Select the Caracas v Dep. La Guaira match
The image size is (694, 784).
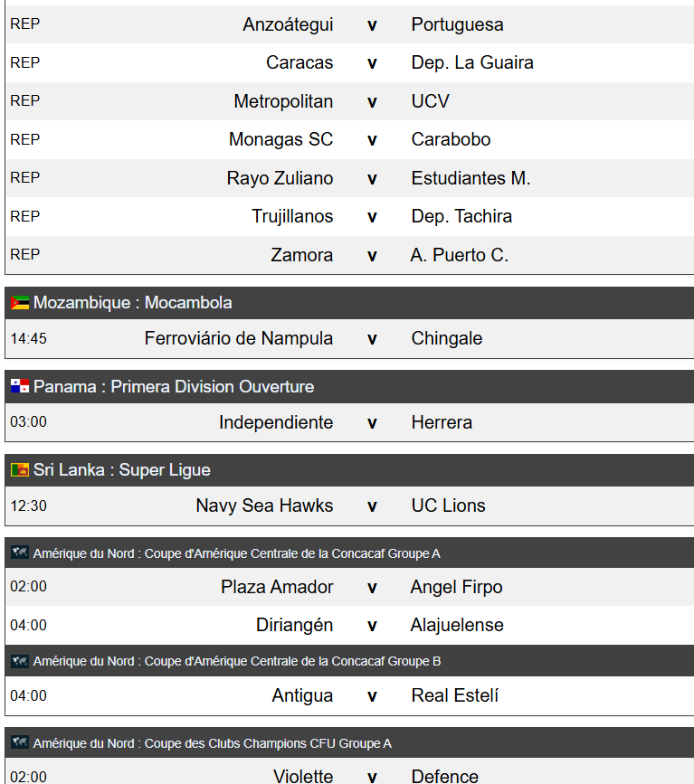tap(349, 63)
